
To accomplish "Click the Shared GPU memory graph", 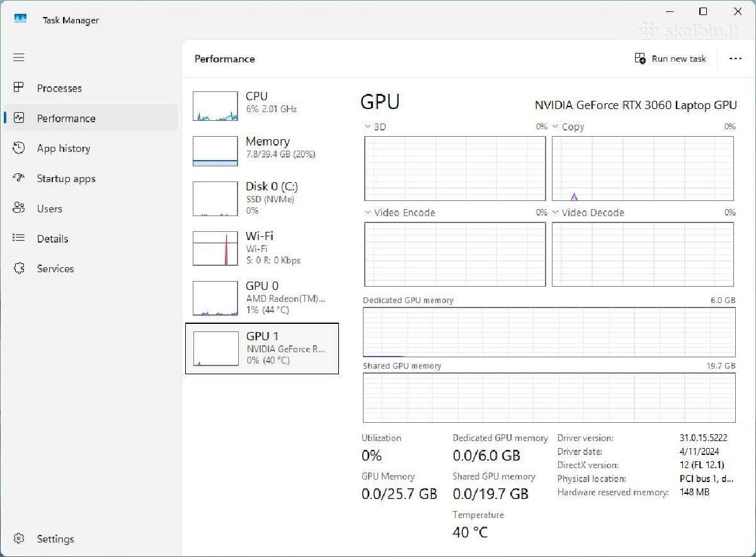I will pos(549,398).
